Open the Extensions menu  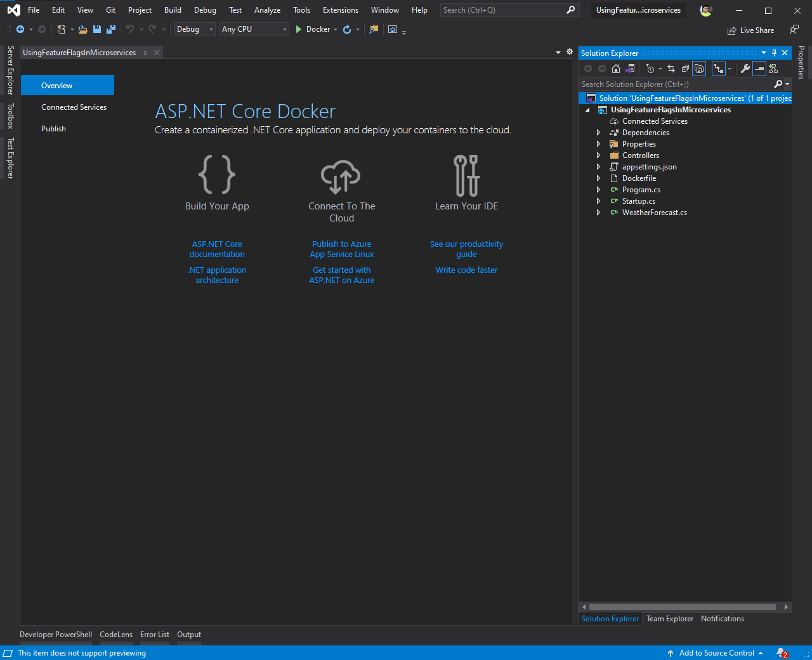340,10
